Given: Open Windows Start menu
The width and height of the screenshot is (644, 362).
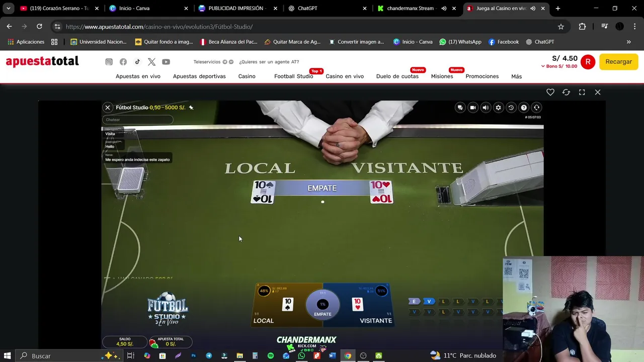Looking at the screenshot, I should (x=8, y=355).
